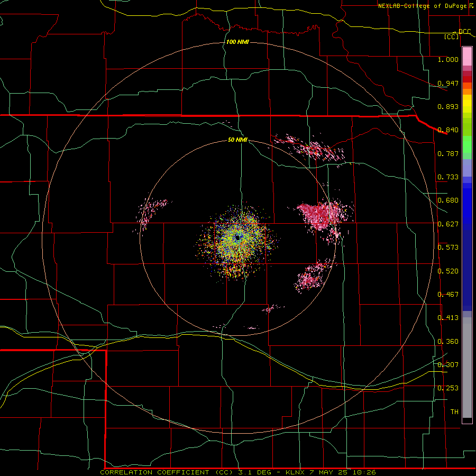Click the gray bottom colorbar segment
The image size is (476, 476).
(x=467, y=368)
